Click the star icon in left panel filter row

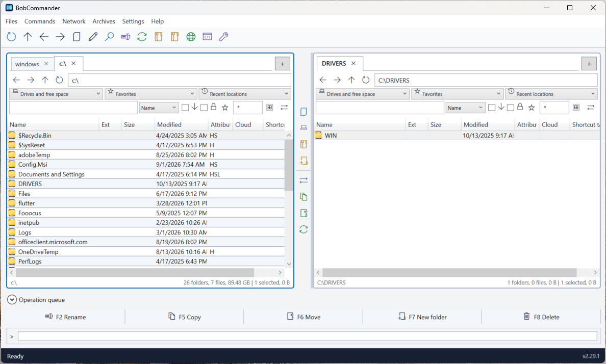225,108
